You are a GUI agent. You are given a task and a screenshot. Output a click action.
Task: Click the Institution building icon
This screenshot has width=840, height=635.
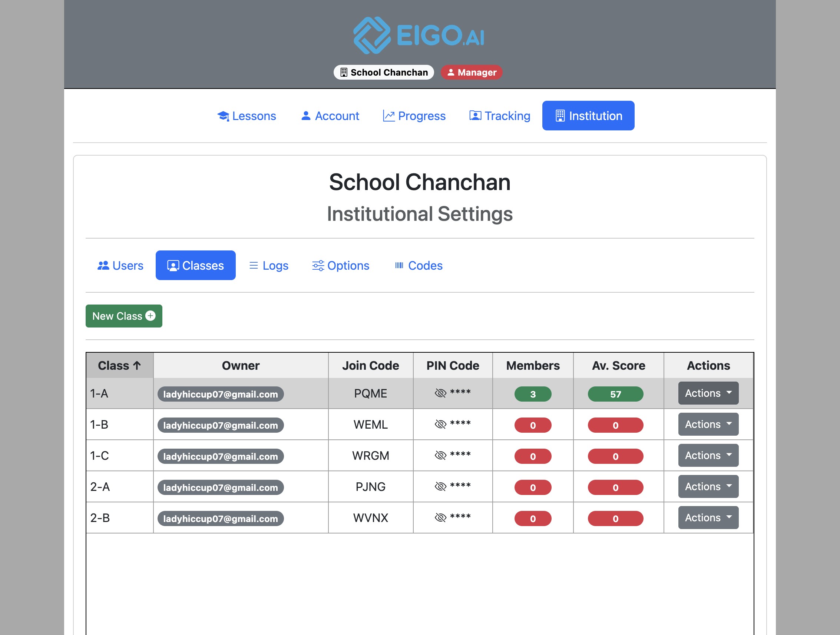pyautogui.click(x=560, y=115)
